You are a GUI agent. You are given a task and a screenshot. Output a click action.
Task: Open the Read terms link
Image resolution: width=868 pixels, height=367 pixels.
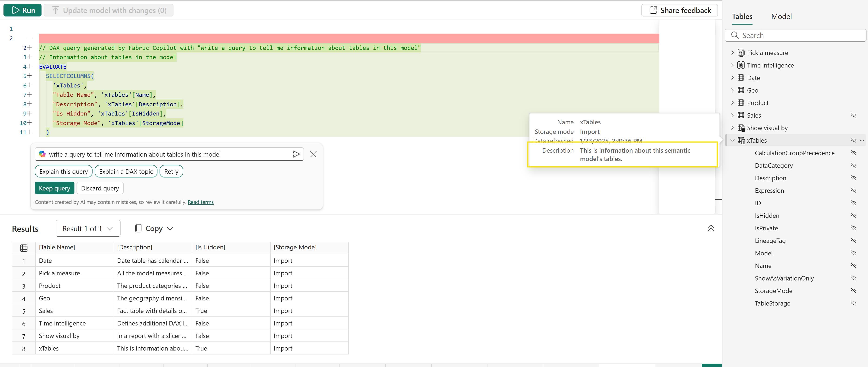point(201,202)
